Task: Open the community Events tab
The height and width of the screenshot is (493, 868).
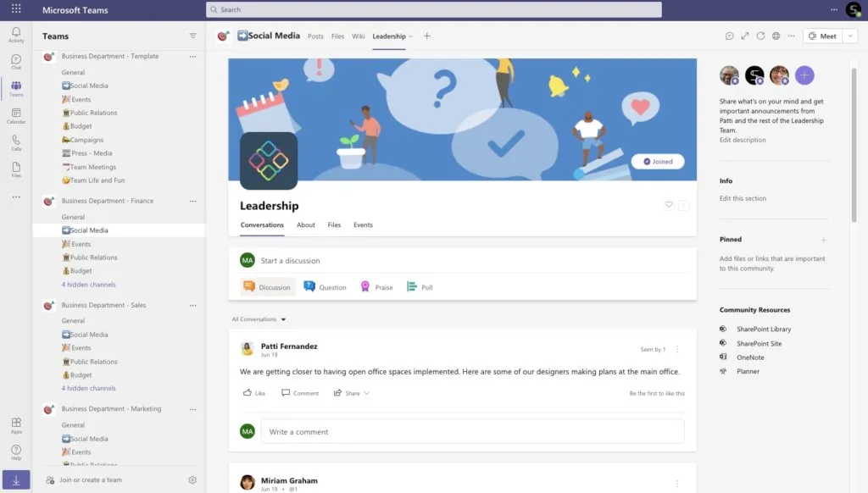Action: (x=363, y=224)
